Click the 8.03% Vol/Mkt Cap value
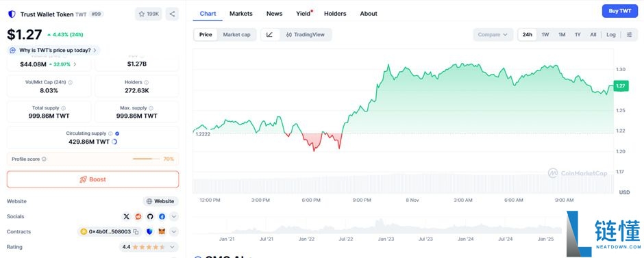644x258 pixels. click(49, 90)
